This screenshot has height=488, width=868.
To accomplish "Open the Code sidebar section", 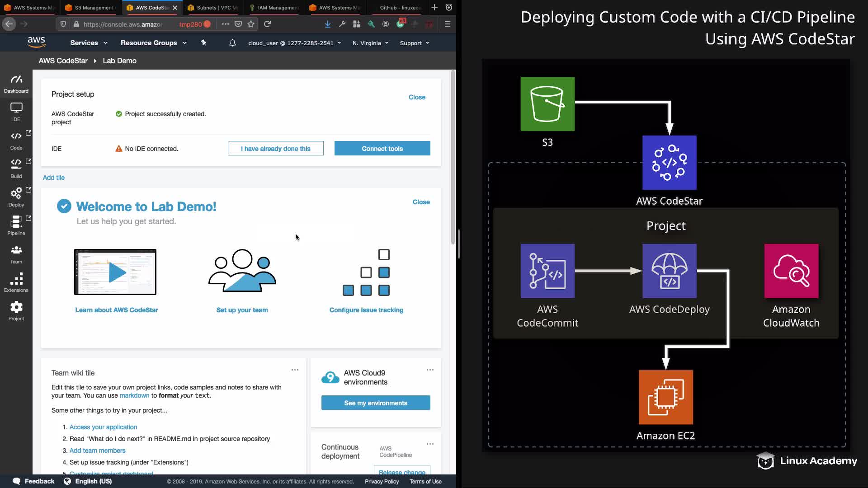I will point(16,140).
